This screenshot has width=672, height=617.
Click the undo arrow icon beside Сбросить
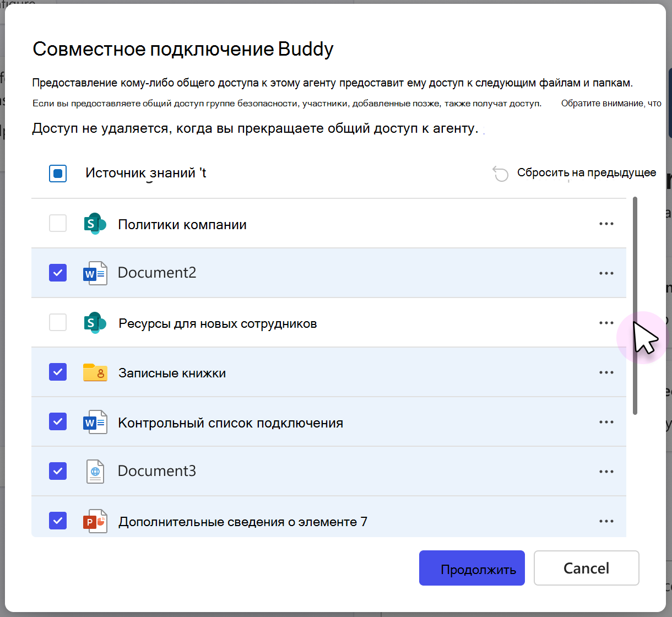[500, 174]
